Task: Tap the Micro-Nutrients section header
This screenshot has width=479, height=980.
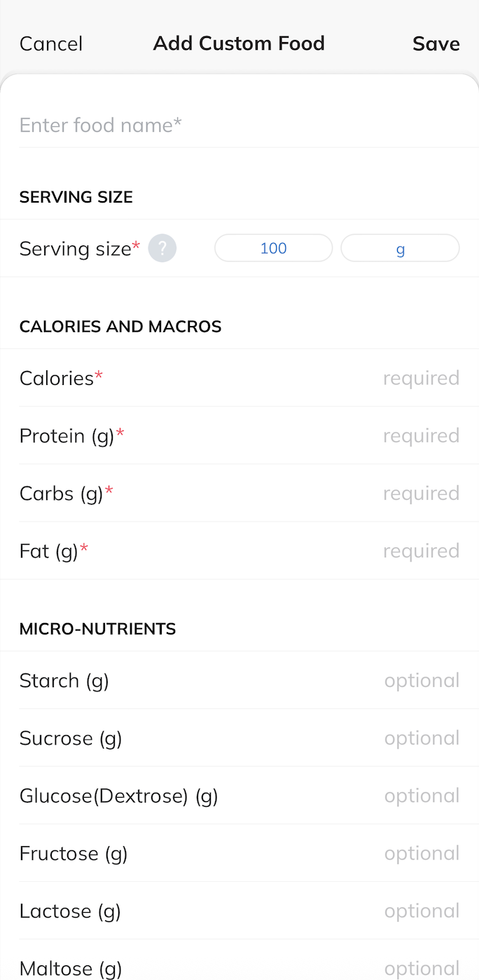Action: [97, 629]
